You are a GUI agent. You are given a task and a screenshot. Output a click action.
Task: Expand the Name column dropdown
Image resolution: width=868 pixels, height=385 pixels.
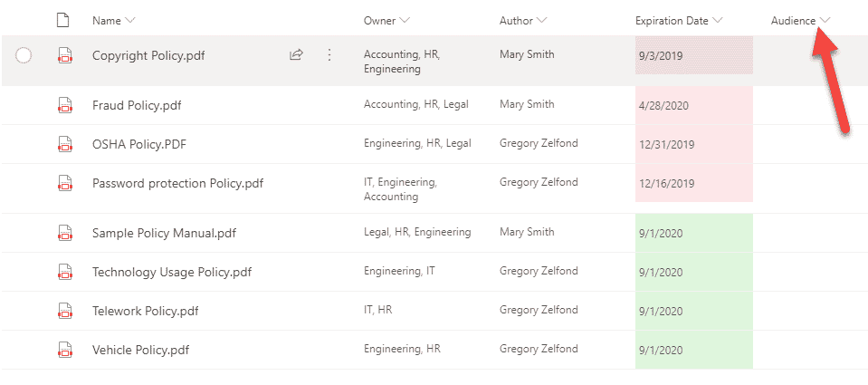pos(131,20)
